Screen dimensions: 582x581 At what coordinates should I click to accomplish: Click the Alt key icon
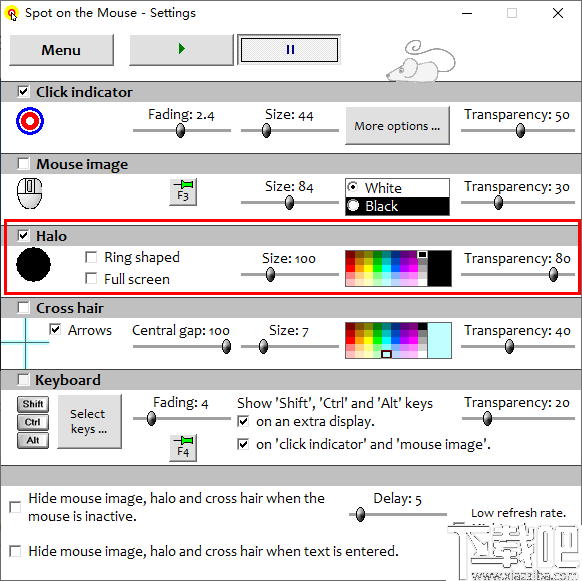pos(33,441)
